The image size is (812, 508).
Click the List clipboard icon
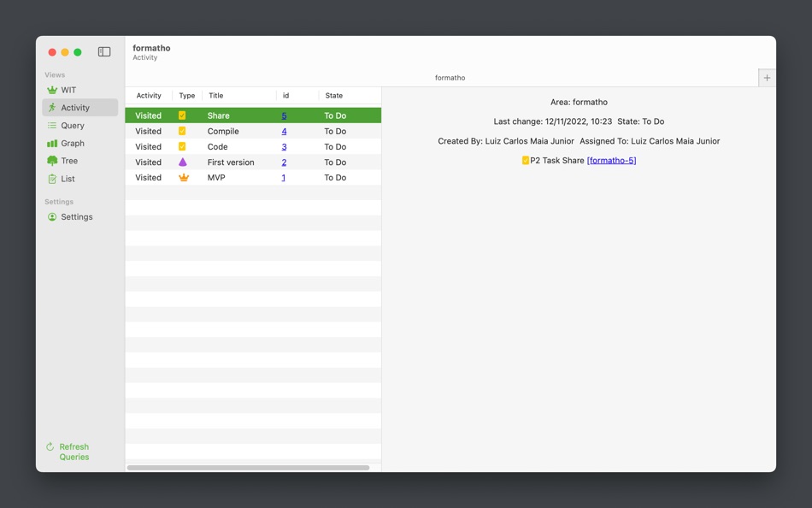(x=52, y=179)
